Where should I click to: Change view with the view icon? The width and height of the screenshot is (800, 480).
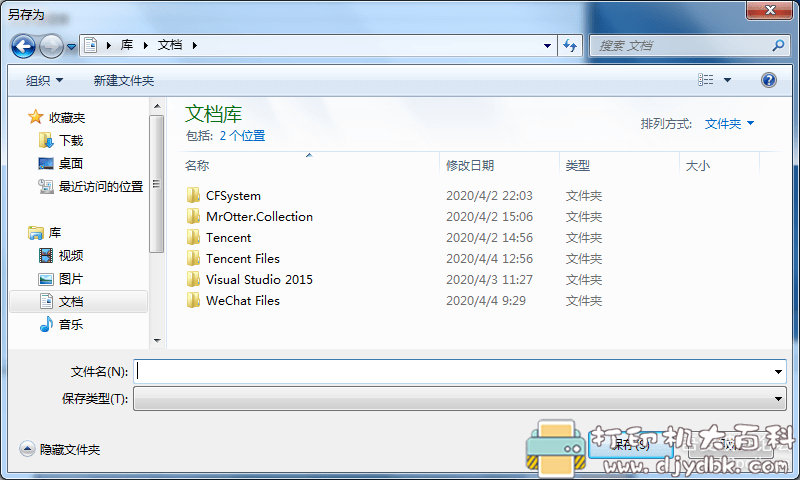[706, 80]
